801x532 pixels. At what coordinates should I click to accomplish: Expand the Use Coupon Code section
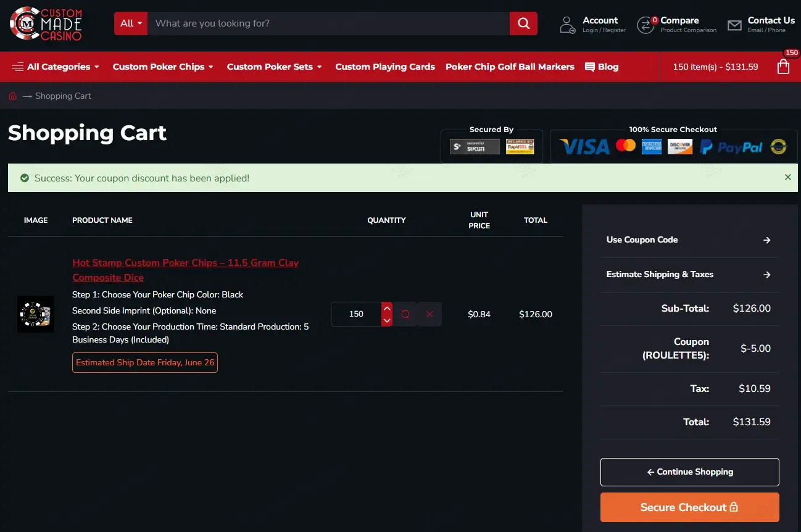pos(689,240)
